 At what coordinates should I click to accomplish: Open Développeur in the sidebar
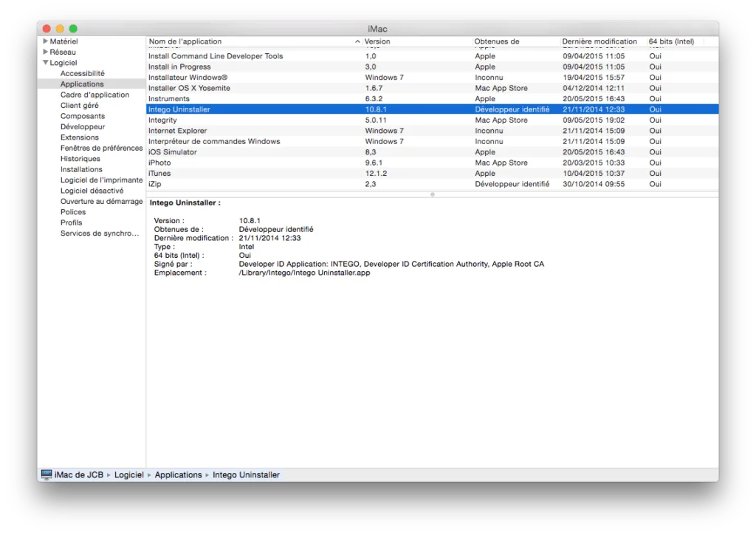pyautogui.click(x=83, y=126)
